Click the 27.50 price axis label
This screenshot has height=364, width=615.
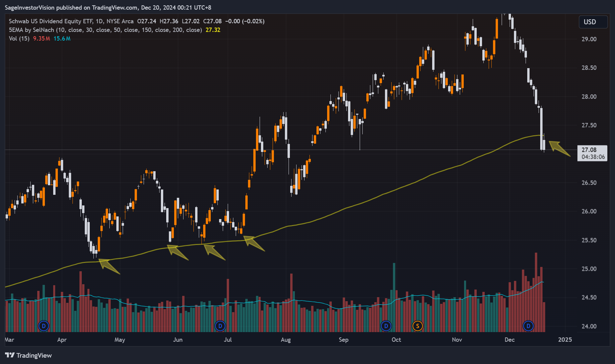coord(589,125)
